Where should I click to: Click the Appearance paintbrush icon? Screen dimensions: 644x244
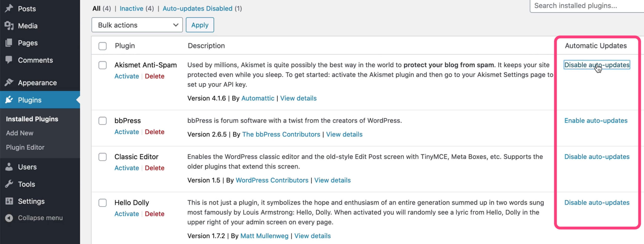coord(9,82)
